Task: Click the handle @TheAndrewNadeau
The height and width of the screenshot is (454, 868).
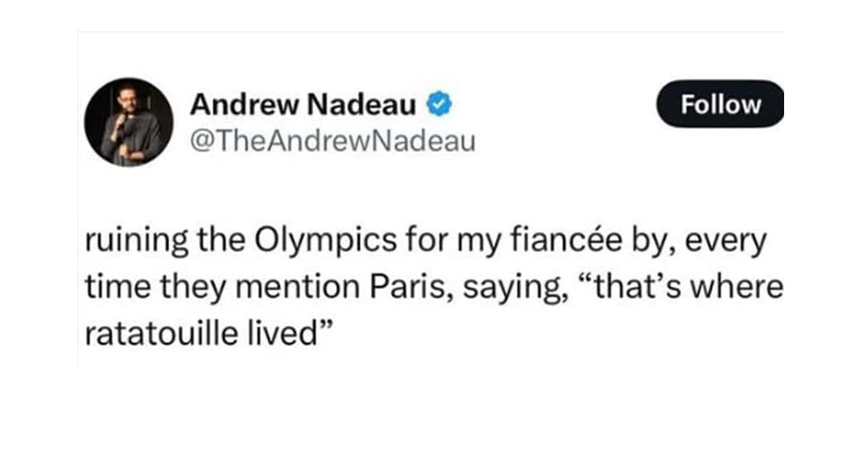Action: click(333, 137)
